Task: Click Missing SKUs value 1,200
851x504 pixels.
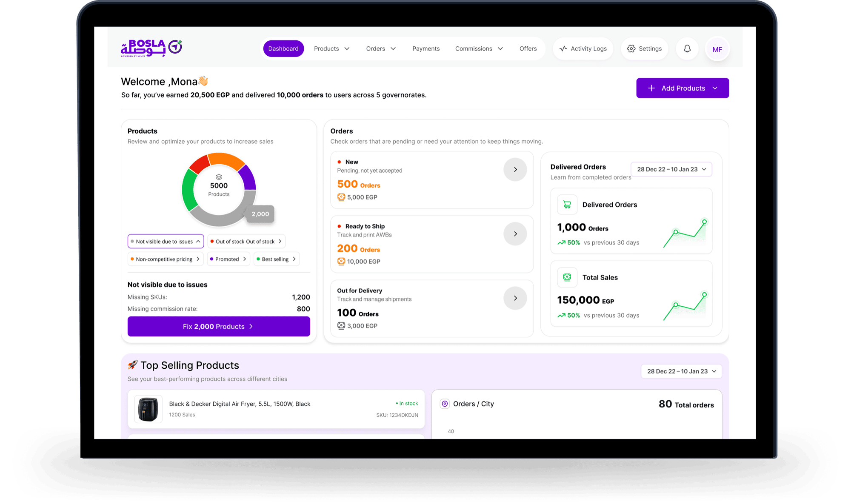Action: pos(301,297)
